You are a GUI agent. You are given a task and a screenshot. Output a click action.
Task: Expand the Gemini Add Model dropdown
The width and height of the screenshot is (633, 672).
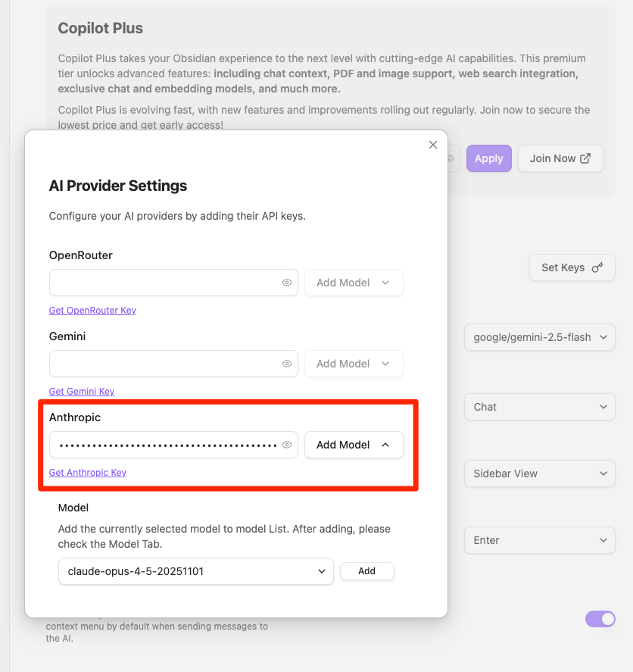354,364
